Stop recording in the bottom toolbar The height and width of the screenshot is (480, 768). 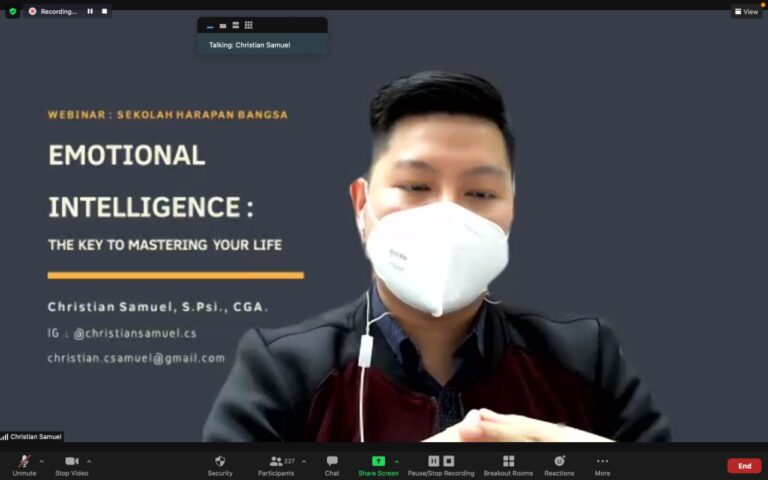point(448,461)
